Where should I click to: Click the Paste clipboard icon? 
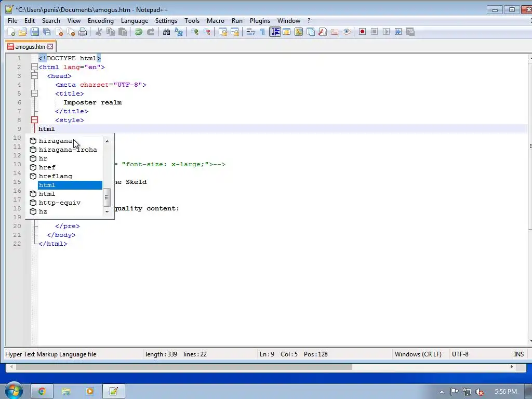(123, 32)
